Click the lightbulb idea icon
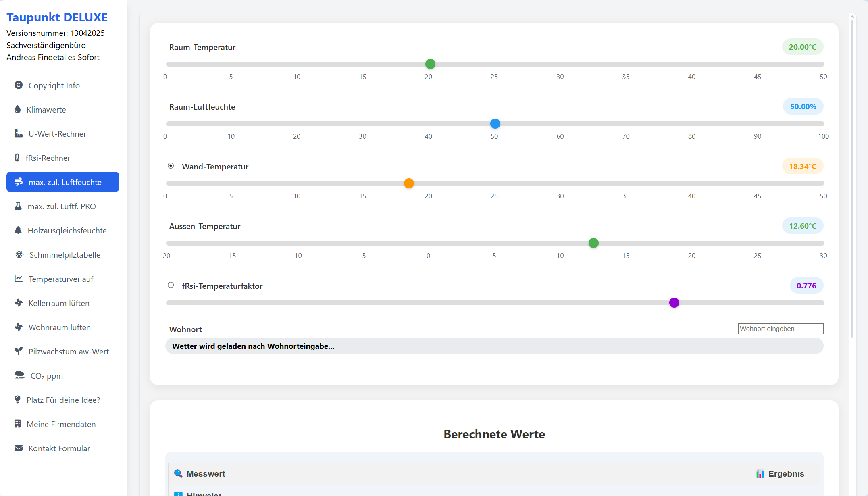The height and width of the screenshot is (496, 868). click(17, 400)
